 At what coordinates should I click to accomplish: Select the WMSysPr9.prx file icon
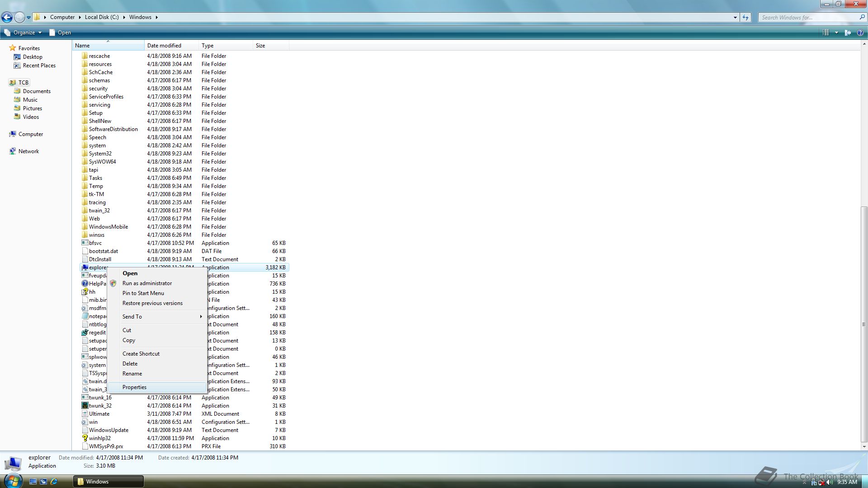pyautogui.click(x=85, y=446)
